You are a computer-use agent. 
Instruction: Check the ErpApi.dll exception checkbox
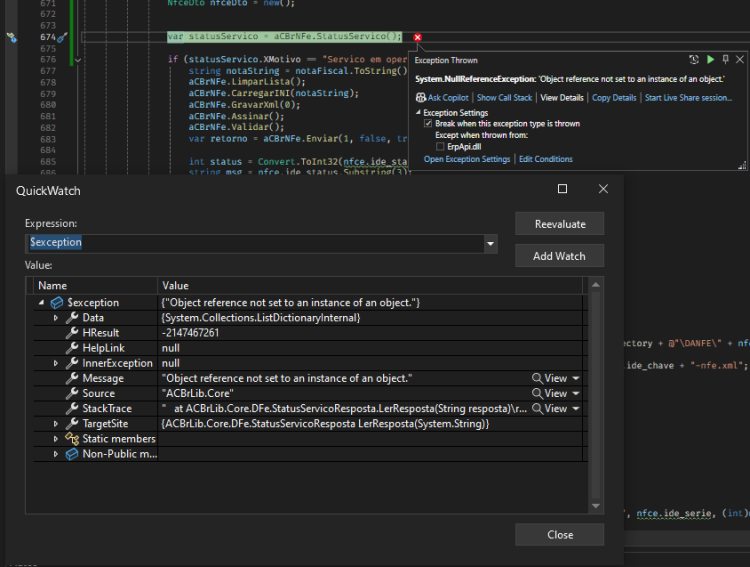tap(440, 146)
